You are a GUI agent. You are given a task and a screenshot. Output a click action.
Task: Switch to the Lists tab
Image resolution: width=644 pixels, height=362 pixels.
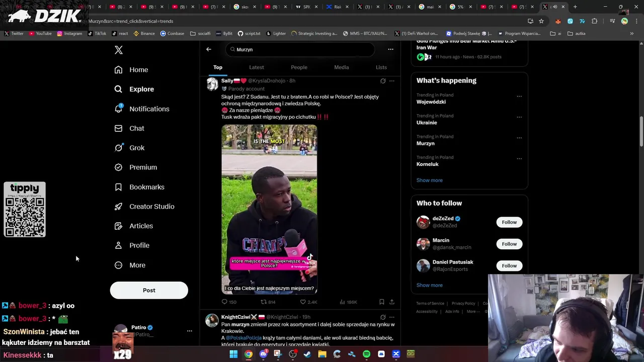pyautogui.click(x=381, y=67)
